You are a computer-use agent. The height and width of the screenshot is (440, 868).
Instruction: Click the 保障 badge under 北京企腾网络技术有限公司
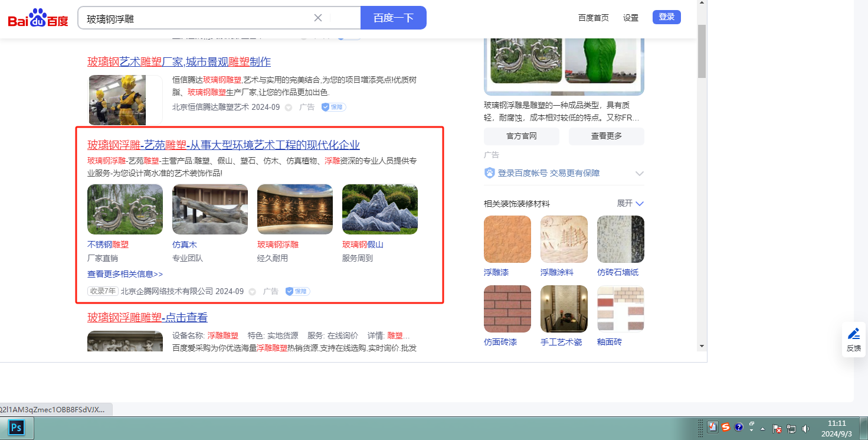pos(297,291)
